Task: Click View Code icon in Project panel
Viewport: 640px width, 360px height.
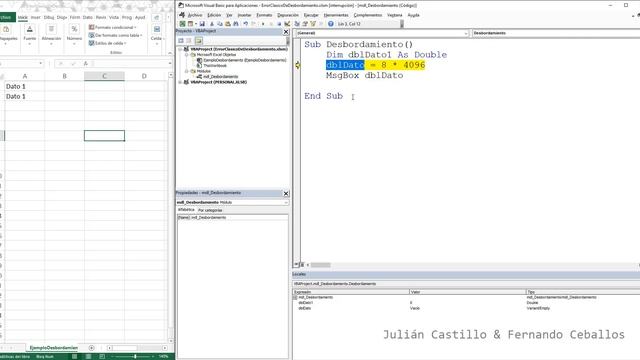Action: pyautogui.click(x=181, y=40)
